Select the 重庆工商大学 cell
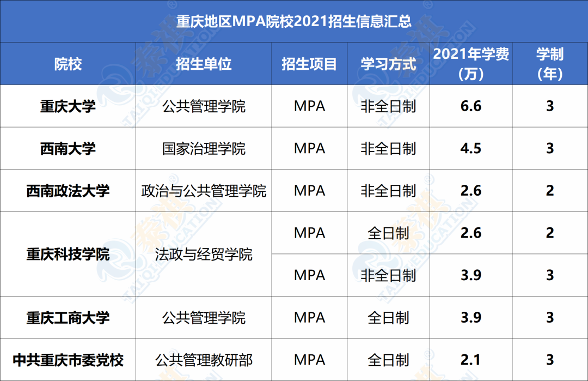 (x=68, y=318)
